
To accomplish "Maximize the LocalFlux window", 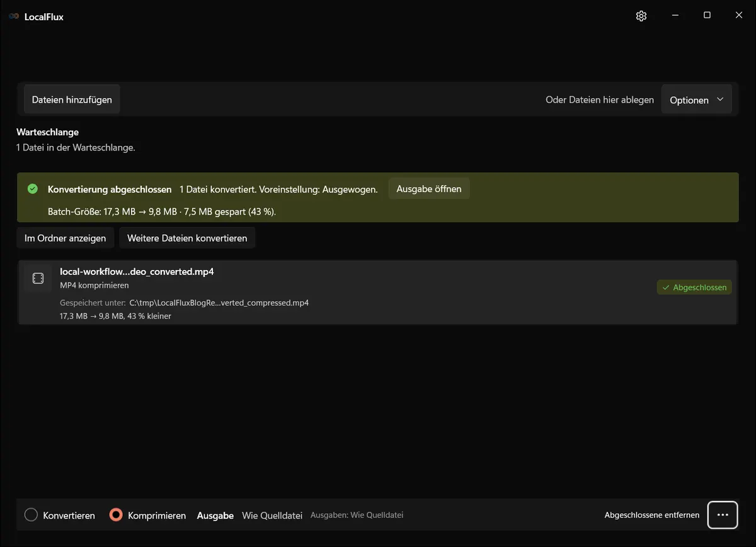I will click(707, 16).
